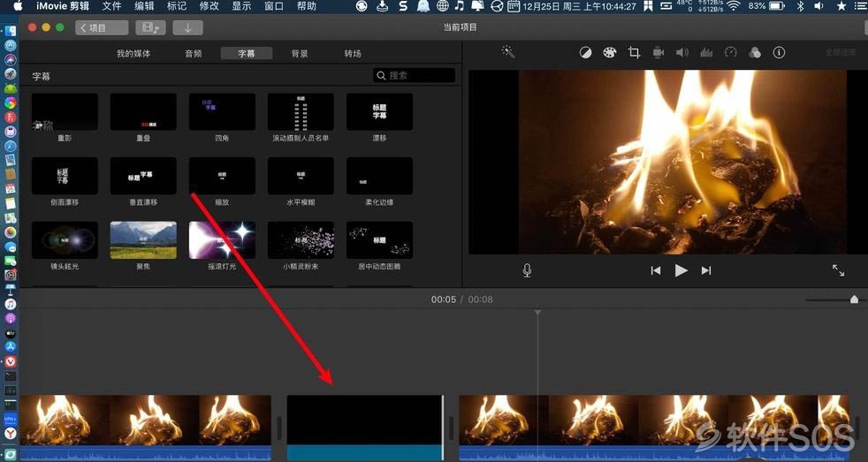This screenshot has height=462, width=868.
Task: Click the timeline zoom slider knob
Action: (854, 299)
